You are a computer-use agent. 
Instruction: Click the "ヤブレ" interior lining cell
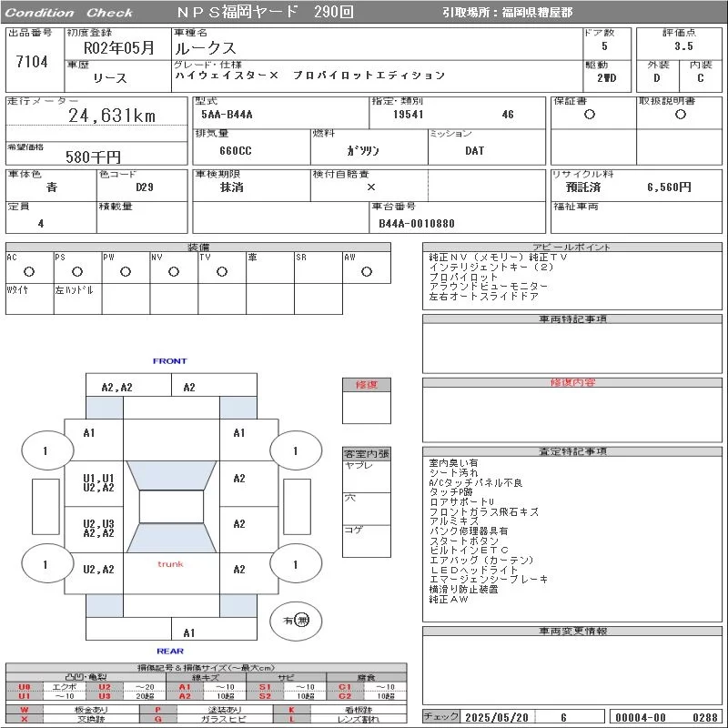tap(367, 476)
